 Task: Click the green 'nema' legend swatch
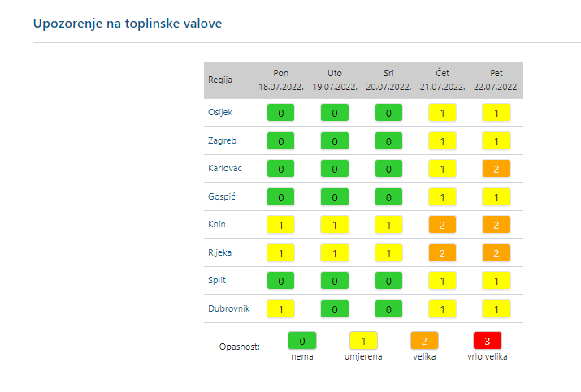(x=302, y=341)
